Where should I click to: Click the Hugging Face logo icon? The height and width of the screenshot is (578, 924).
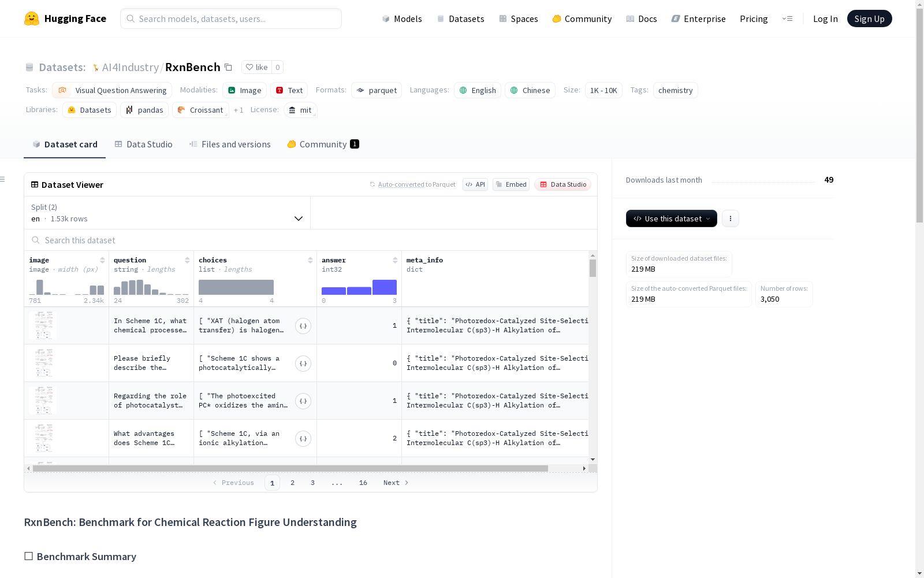pos(32,18)
